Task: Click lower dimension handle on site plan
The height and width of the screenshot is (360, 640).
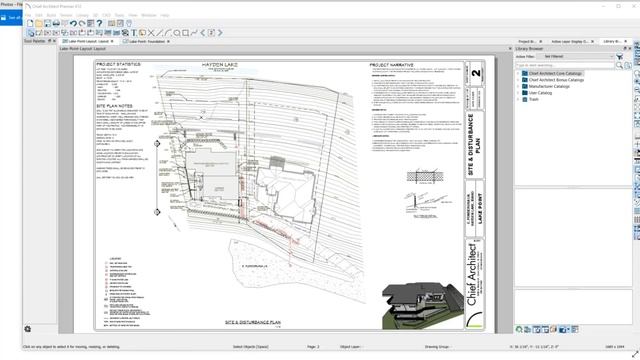Action: [x=157, y=212]
